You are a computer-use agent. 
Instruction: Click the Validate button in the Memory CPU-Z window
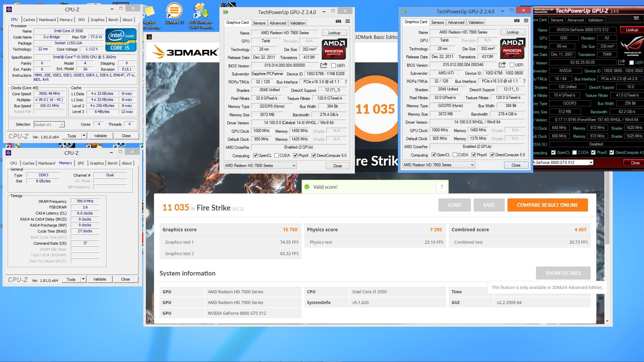click(100, 279)
